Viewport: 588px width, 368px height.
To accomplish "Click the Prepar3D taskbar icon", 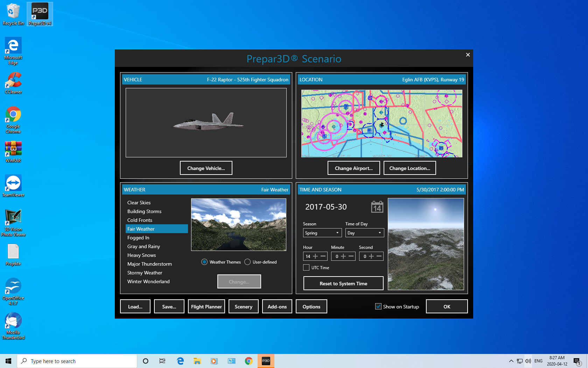I will click(266, 361).
